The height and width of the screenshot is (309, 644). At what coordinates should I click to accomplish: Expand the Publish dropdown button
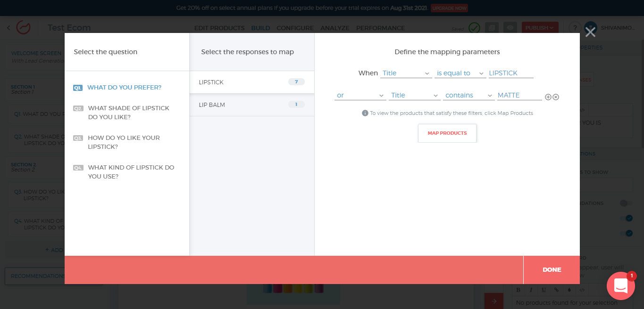click(x=540, y=28)
